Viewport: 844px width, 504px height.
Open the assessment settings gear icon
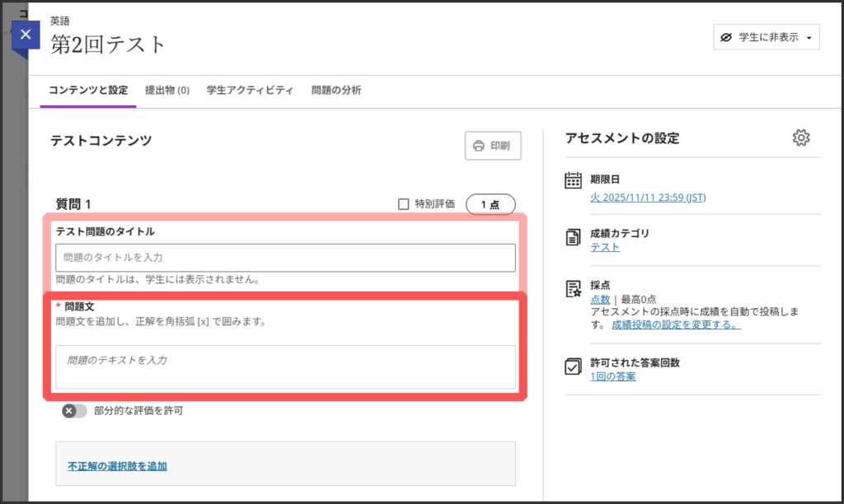(x=800, y=138)
